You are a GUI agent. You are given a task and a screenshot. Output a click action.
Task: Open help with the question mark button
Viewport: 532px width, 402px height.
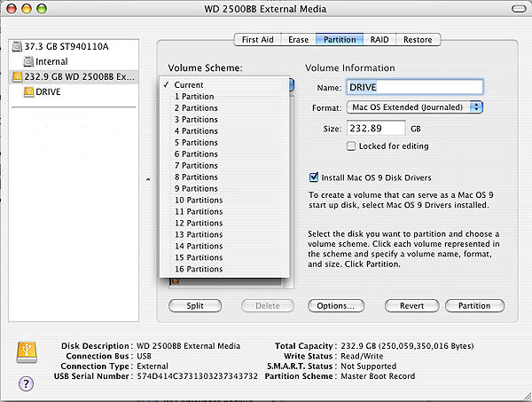click(x=26, y=383)
